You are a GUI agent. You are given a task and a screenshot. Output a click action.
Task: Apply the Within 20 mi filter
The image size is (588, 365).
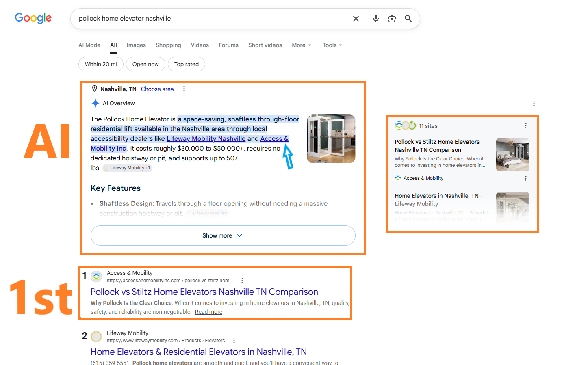[101, 64]
